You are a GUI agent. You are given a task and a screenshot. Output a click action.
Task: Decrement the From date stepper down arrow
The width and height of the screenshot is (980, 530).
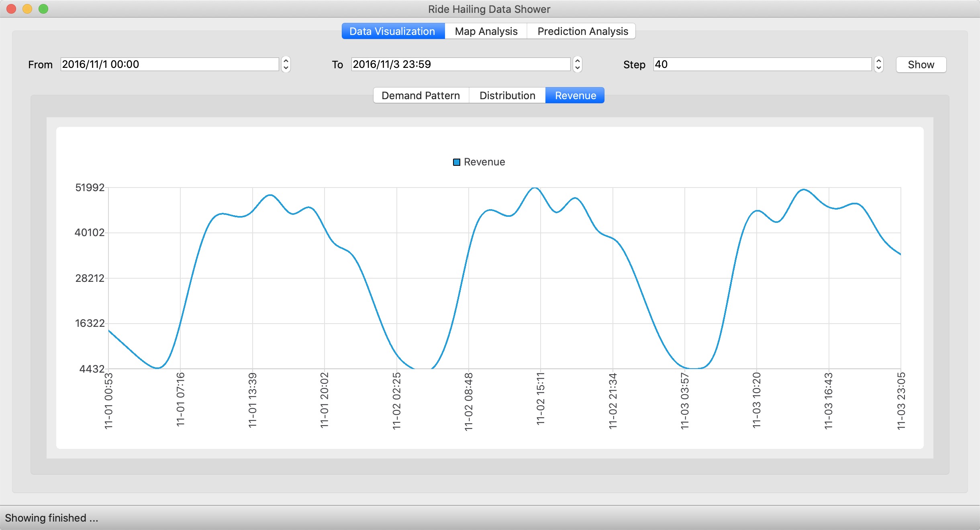coord(286,68)
